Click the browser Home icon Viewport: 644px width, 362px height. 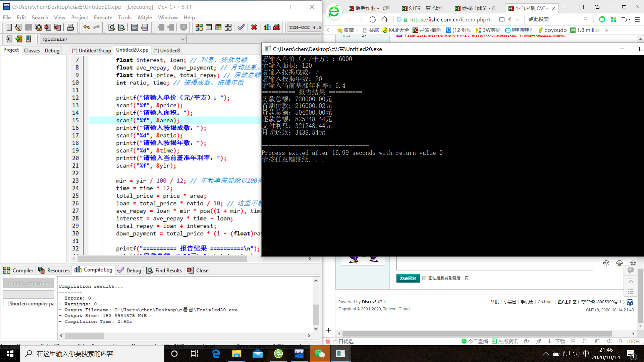pyautogui.click(x=384, y=19)
